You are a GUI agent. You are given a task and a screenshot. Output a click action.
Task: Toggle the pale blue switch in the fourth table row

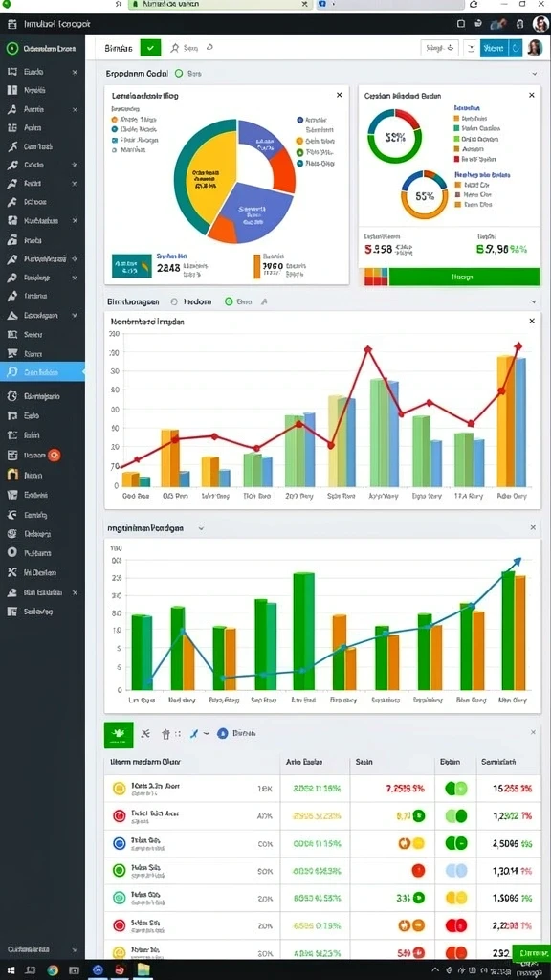[456, 870]
